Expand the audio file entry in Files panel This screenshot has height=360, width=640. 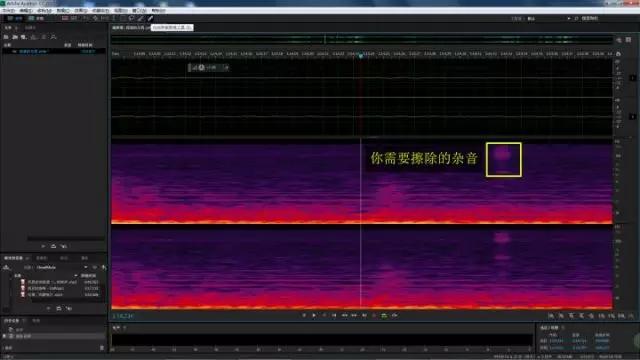(14, 52)
